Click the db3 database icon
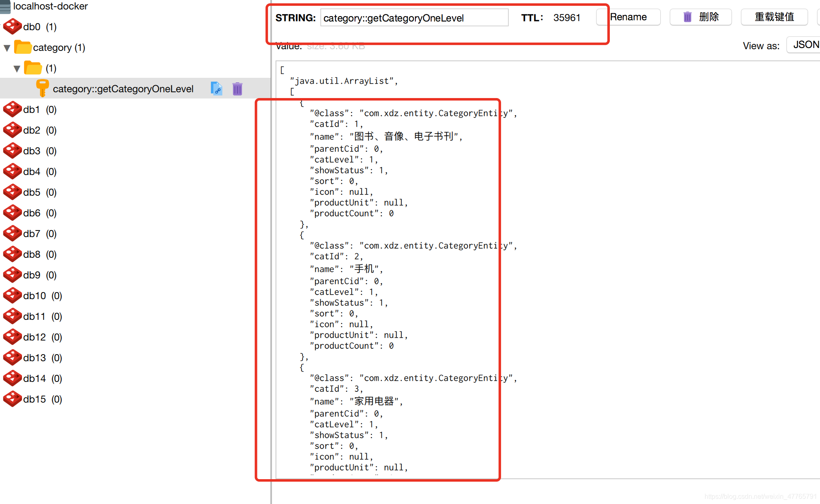Screen dimensions: 820x504 (x=12, y=151)
